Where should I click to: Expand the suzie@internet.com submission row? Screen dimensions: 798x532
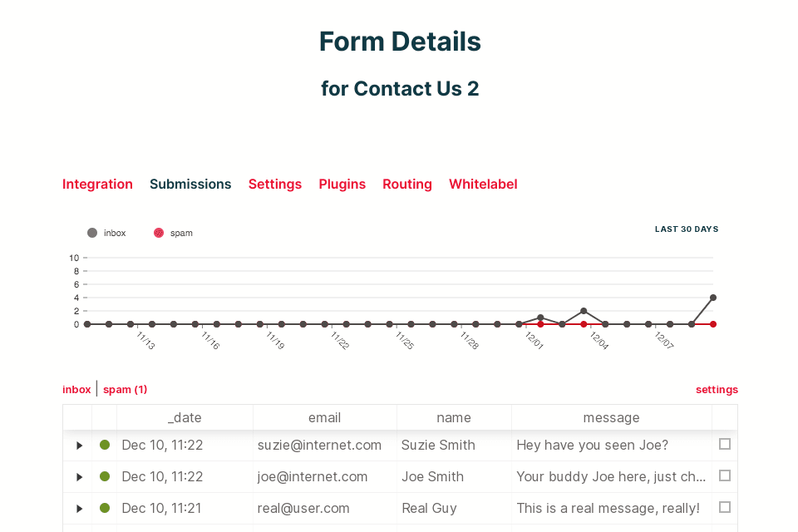click(x=80, y=446)
